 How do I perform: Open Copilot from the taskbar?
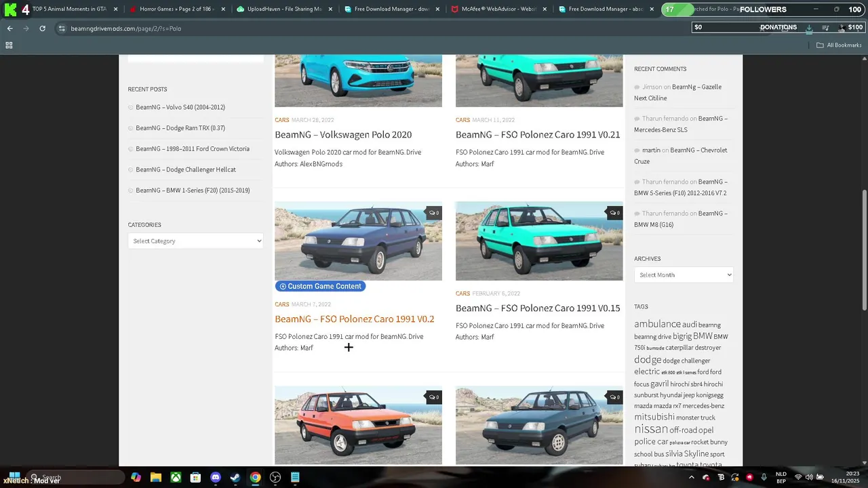pos(136,477)
